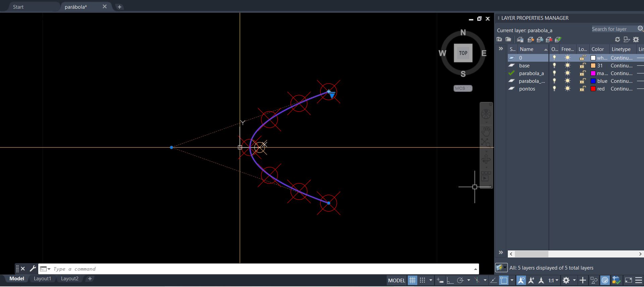
Task: Click the search magnifier icon for layers
Action: pyautogui.click(x=640, y=29)
